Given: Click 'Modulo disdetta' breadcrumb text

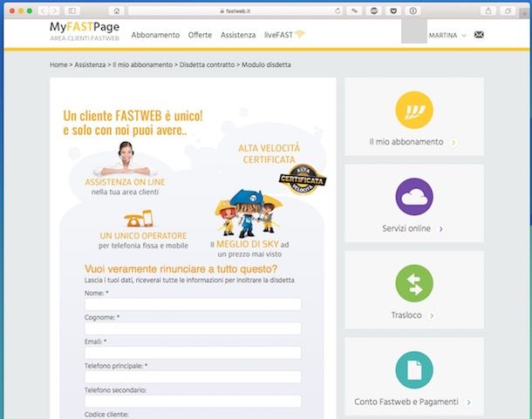Looking at the screenshot, I should pos(266,64).
